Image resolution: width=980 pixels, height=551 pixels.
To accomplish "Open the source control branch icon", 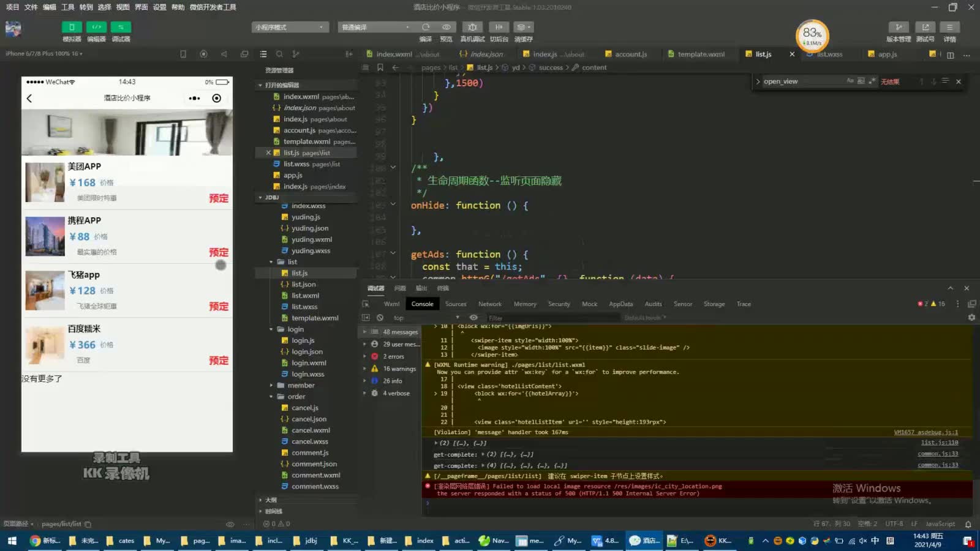I will (x=296, y=54).
